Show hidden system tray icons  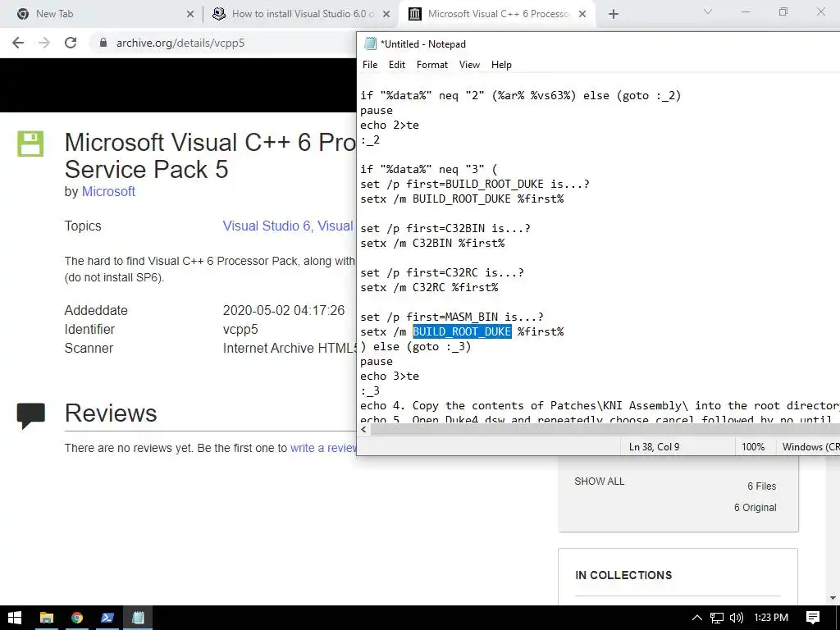pos(697,618)
